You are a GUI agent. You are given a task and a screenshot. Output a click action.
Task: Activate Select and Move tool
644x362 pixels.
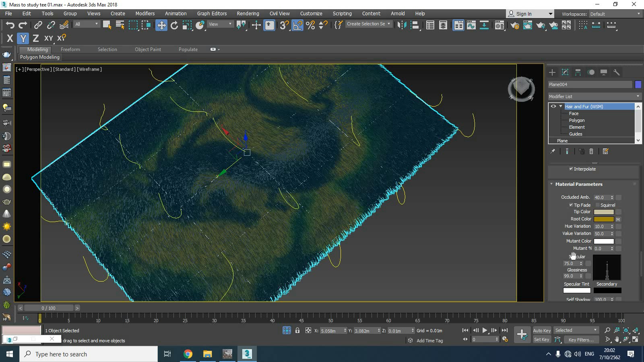[x=161, y=25]
